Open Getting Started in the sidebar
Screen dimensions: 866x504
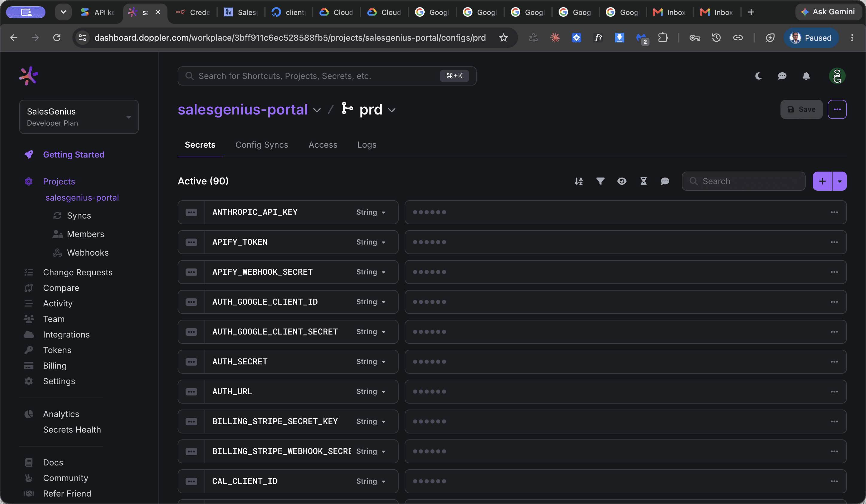click(x=74, y=155)
